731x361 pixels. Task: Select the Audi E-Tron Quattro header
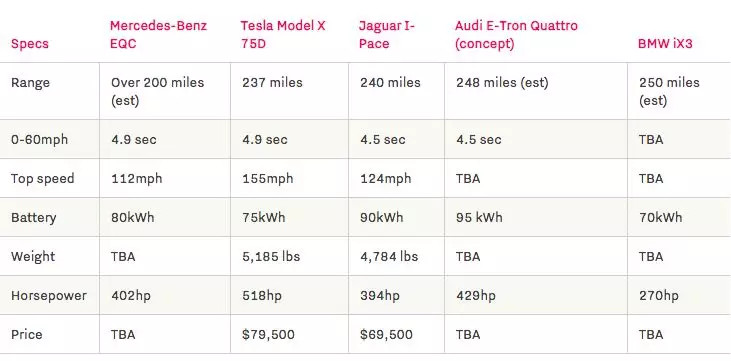516,35
